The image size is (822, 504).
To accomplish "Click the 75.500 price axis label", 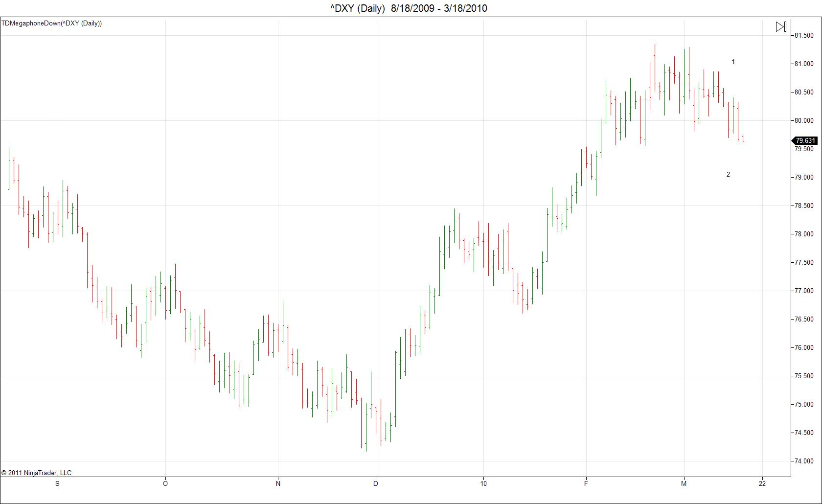I will pyautogui.click(x=804, y=376).
